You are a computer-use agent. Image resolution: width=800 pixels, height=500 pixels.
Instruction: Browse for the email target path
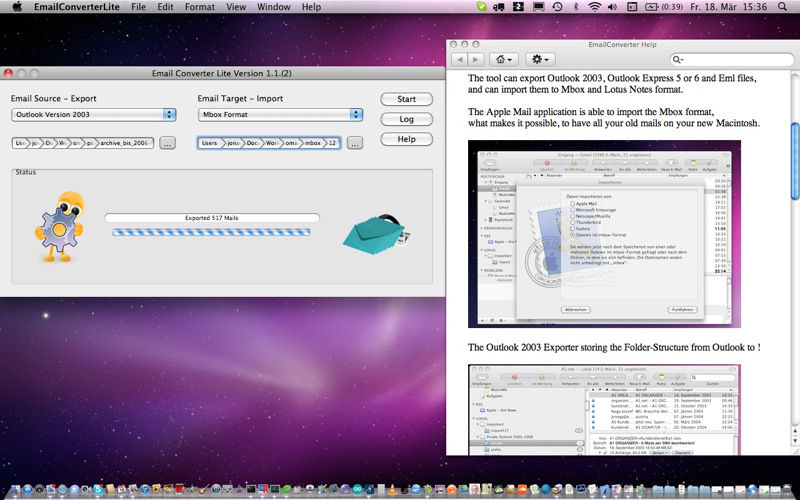tap(355, 143)
